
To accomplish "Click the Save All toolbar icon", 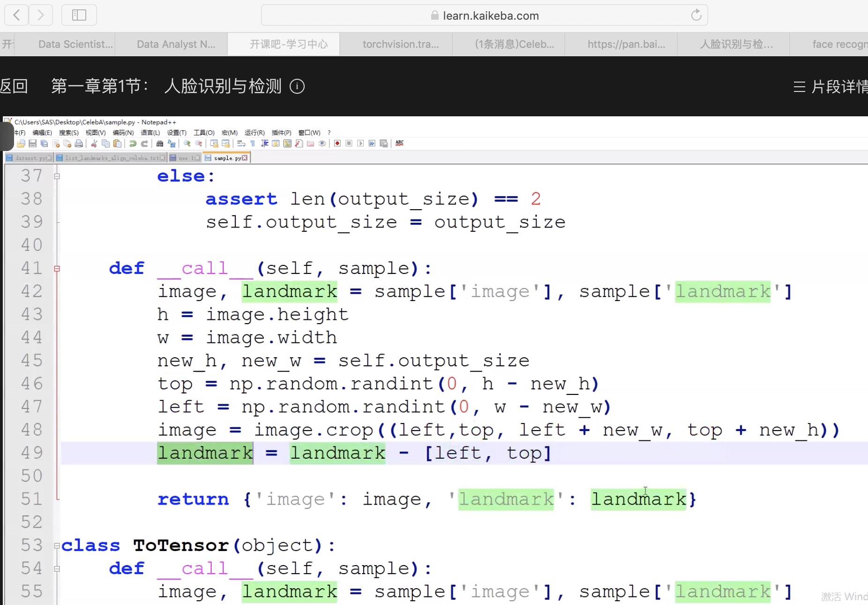I will pyautogui.click(x=44, y=144).
